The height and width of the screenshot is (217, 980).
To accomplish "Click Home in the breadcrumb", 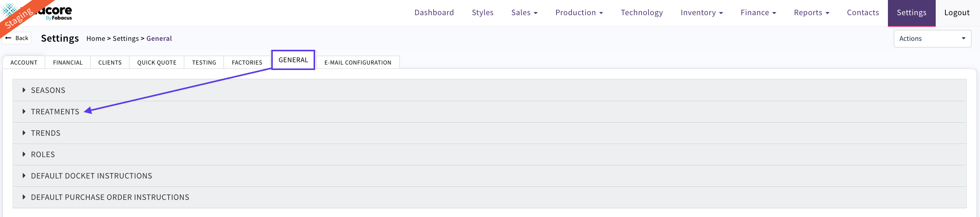I will click(x=96, y=38).
